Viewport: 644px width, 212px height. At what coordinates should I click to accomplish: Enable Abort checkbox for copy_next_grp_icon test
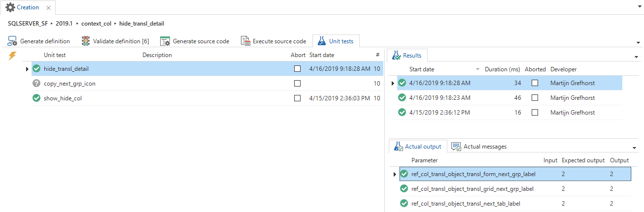[297, 84]
